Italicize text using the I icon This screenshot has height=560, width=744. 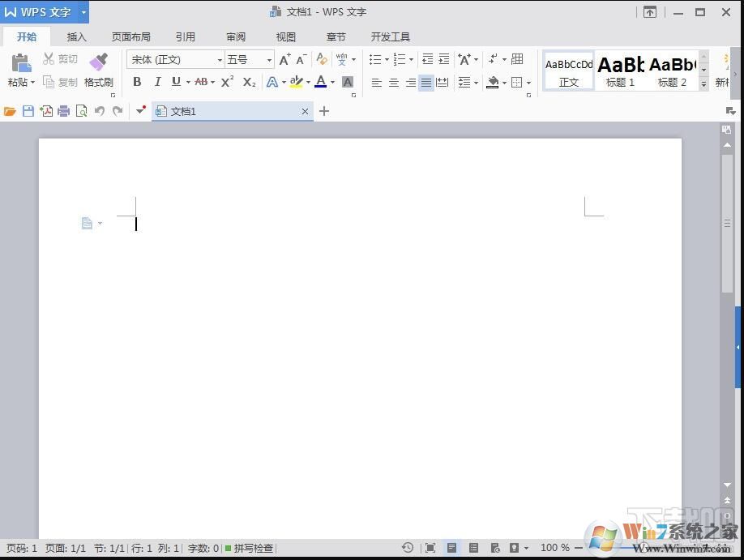click(x=157, y=82)
